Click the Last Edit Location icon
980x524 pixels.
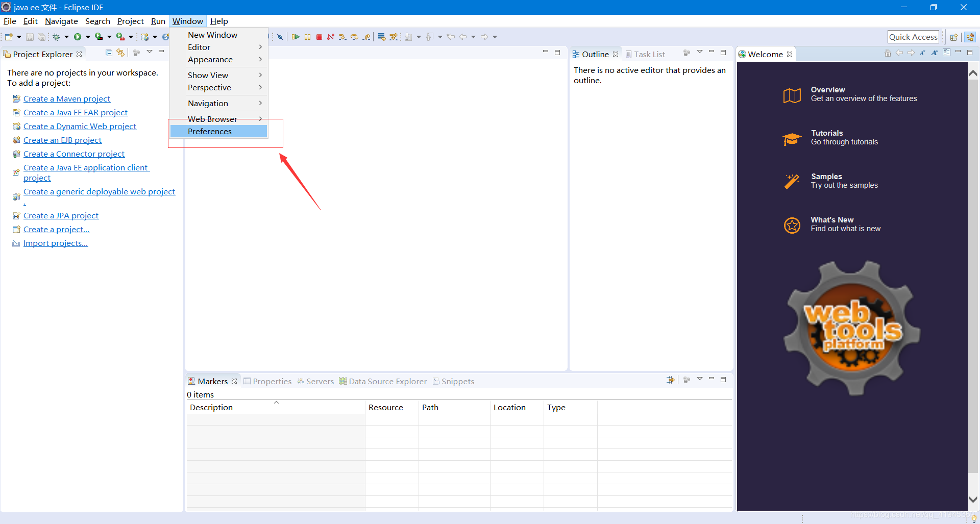pos(451,37)
